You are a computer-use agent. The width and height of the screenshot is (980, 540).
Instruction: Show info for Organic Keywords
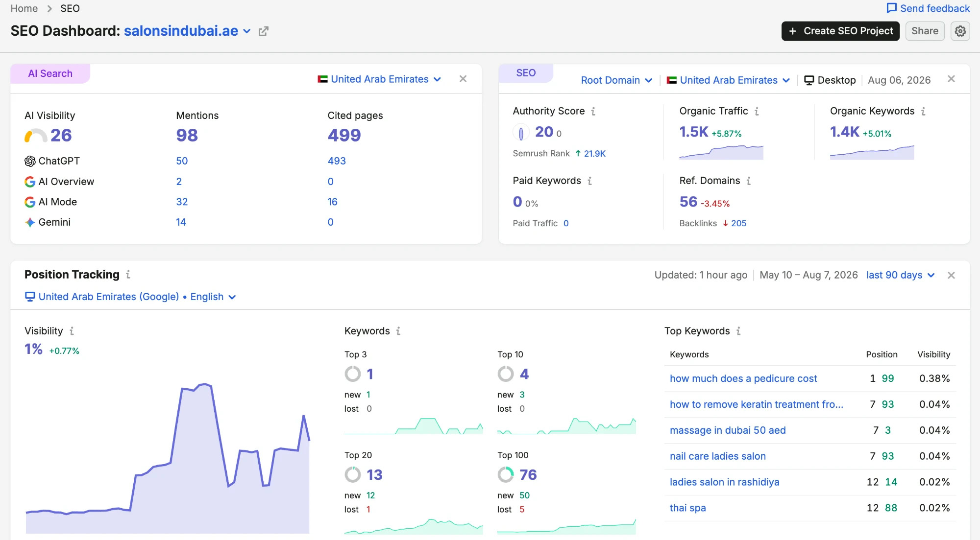click(923, 112)
